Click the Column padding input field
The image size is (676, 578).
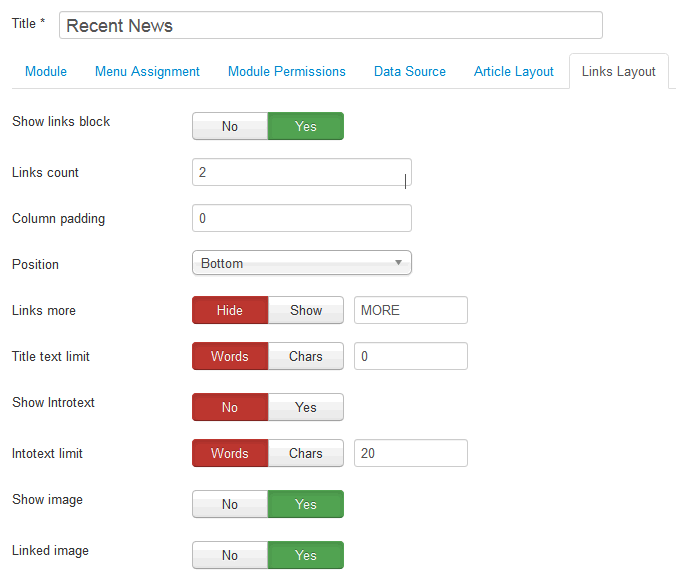tap(302, 218)
